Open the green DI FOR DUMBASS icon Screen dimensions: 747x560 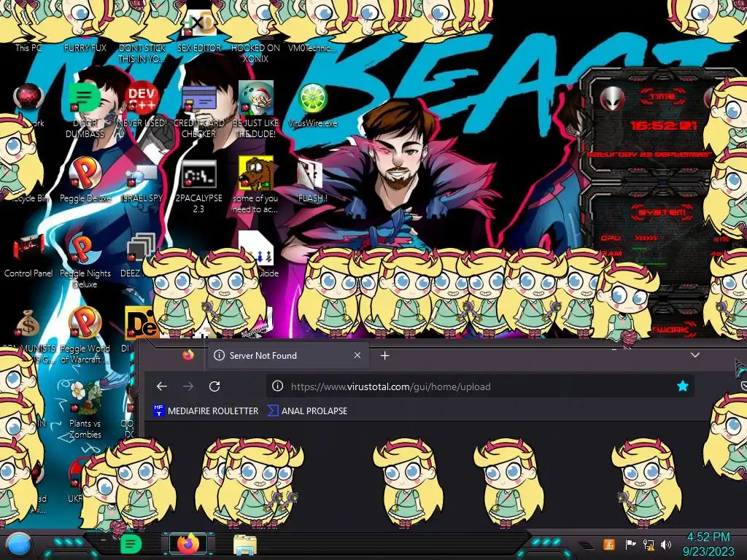(85, 111)
